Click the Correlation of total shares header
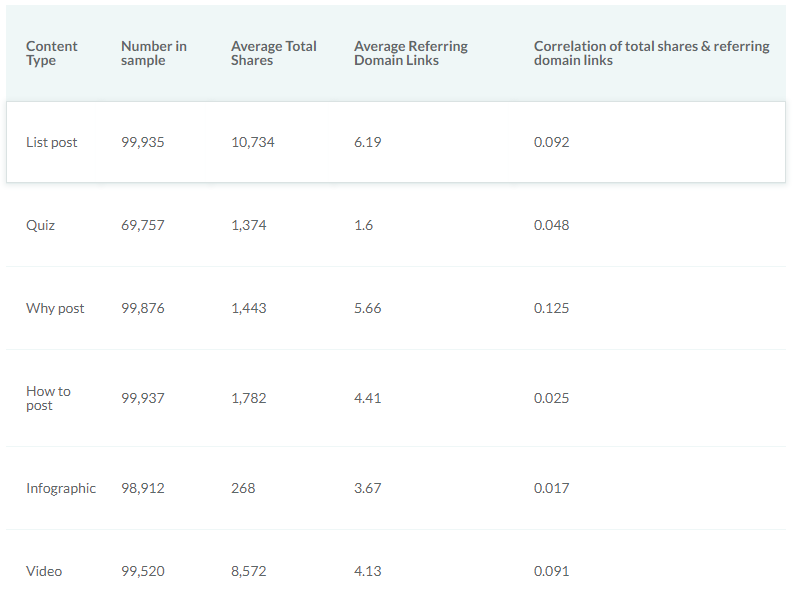 (651, 53)
